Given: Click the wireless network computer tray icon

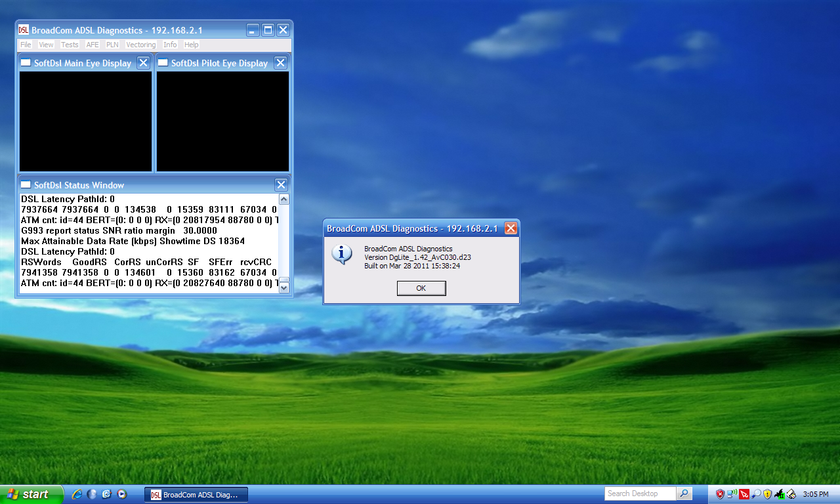Looking at the screenshot, I should click(732, 494).
